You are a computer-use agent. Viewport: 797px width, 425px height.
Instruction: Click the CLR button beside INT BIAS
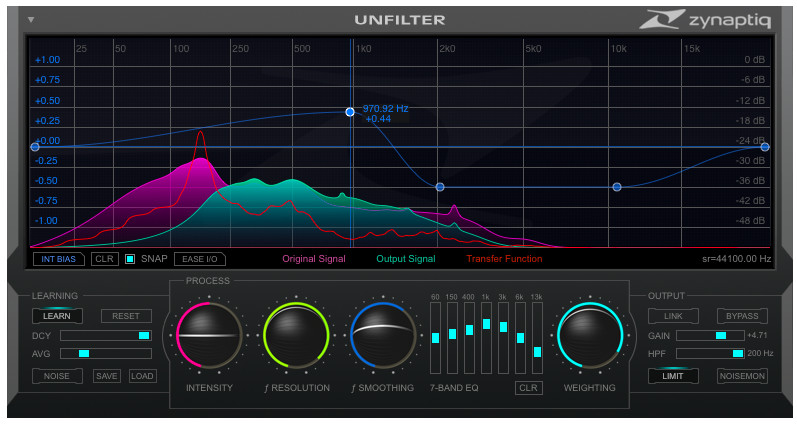coord(105,259)
